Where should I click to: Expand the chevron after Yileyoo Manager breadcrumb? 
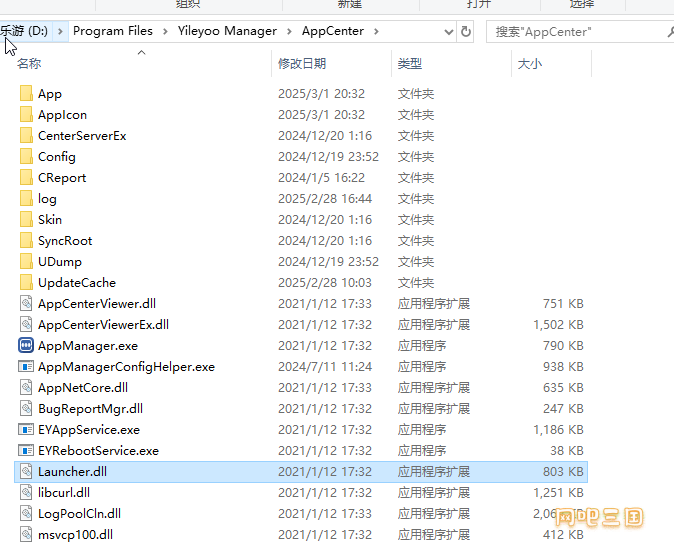pyautogui.click(x=289, y=31)
